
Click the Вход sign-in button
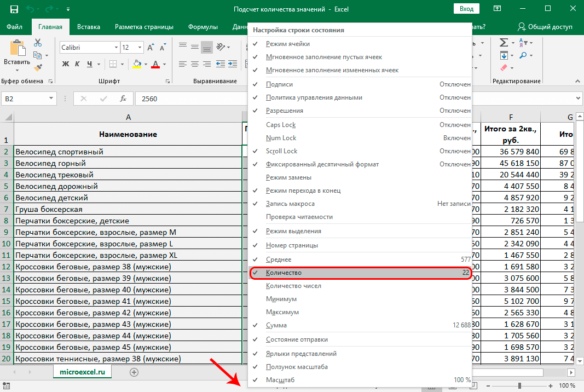(x=466, y=9)
